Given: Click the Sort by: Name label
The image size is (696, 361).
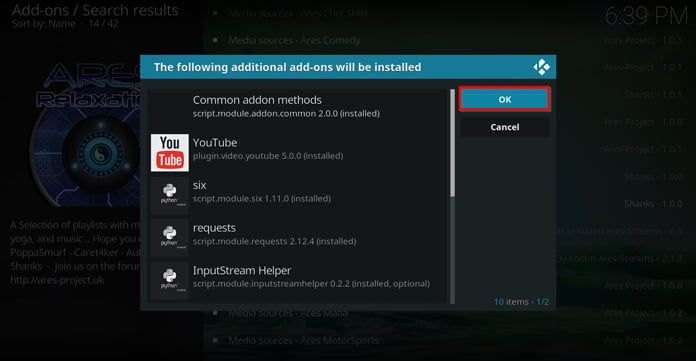Looking at the screenshot, I should click(x=44, y=24).
